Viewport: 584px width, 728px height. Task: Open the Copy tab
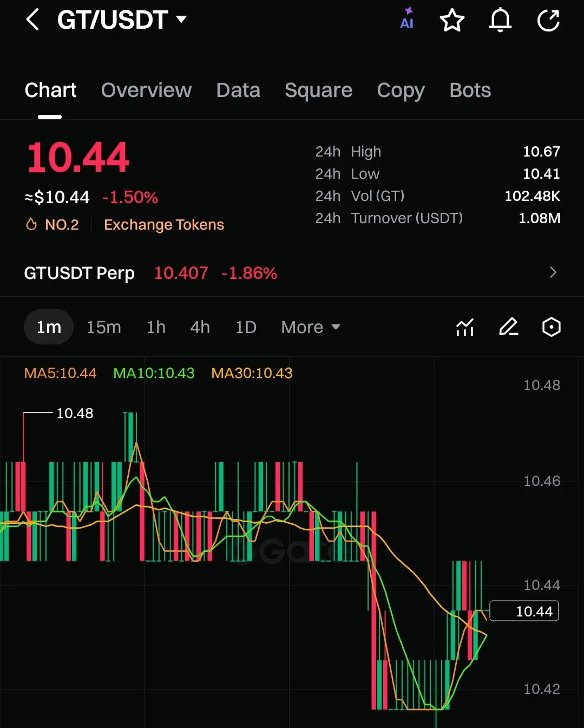click(x=401, y=90)
